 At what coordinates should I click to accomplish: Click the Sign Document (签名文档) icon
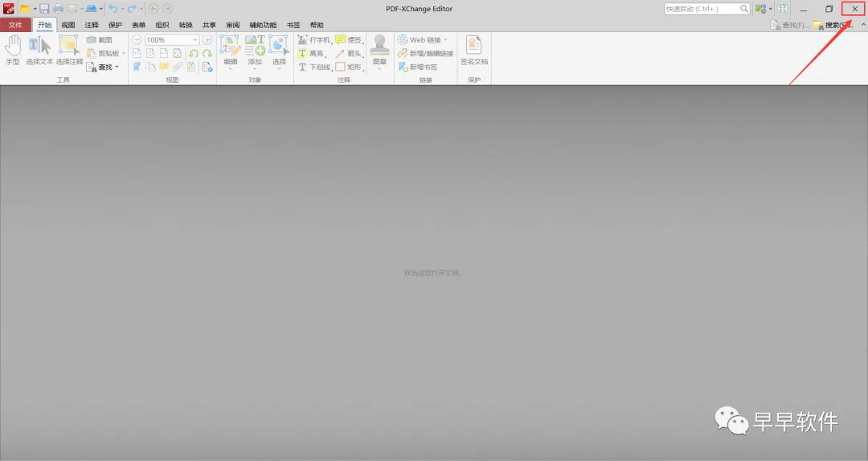click(x=474, y=51)
